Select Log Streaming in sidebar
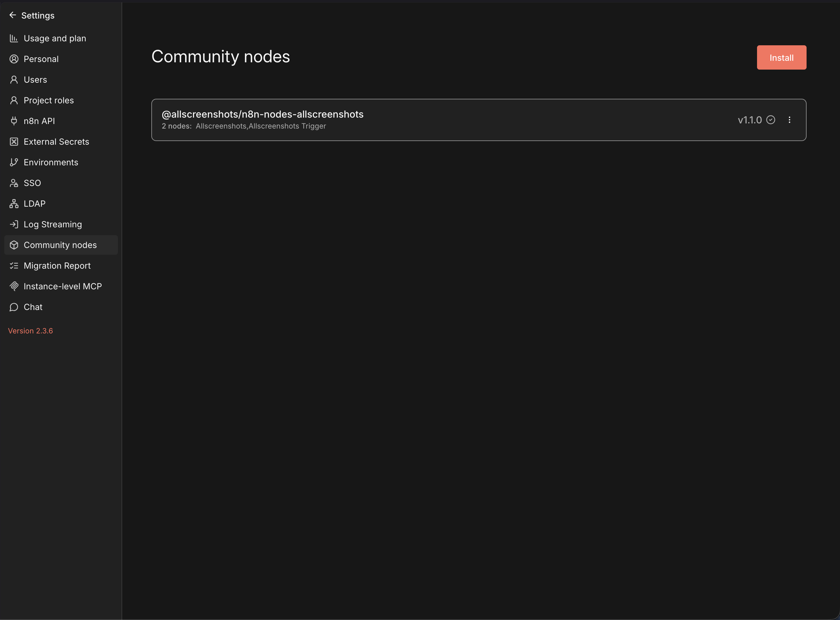This screenshot has height=620, width=840. pos(61,224)
